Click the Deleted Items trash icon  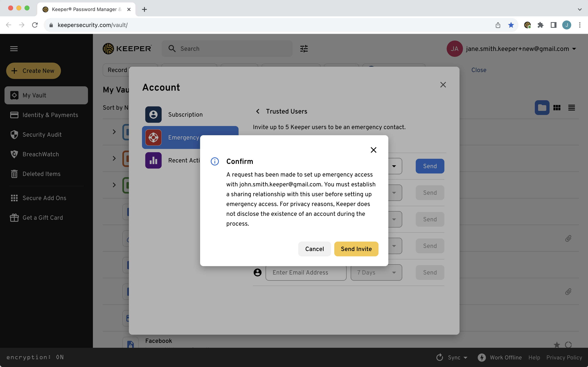(14, 174)
